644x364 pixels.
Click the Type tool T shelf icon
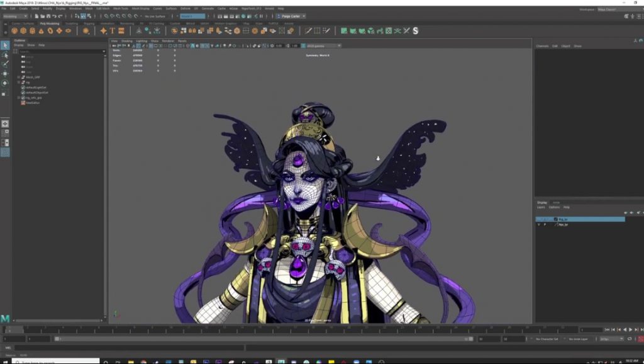[x=112, y=31]
